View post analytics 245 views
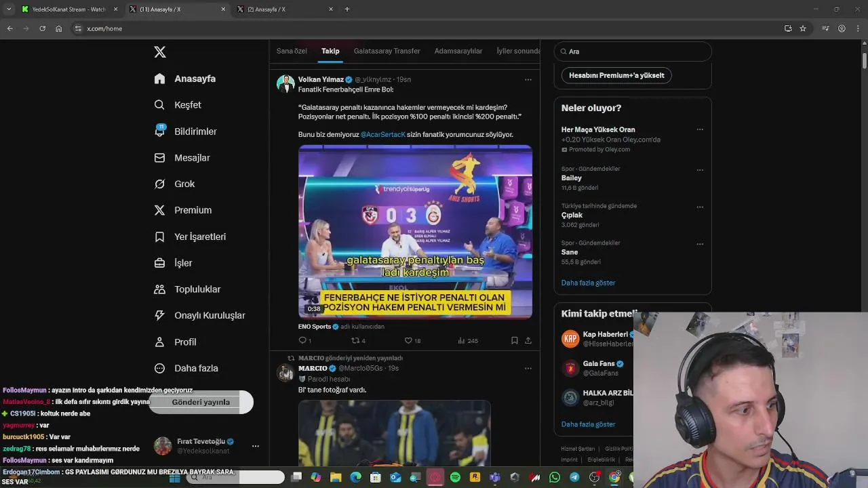 (x=467, y=340)
